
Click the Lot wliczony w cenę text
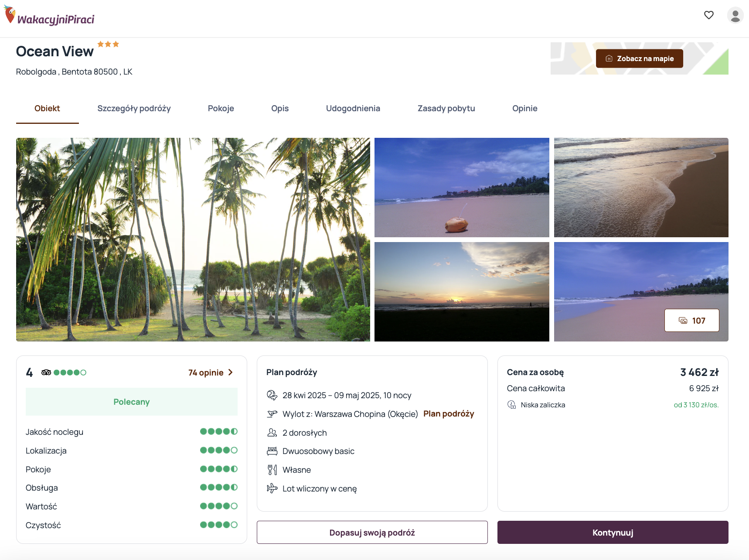[320, 488]
